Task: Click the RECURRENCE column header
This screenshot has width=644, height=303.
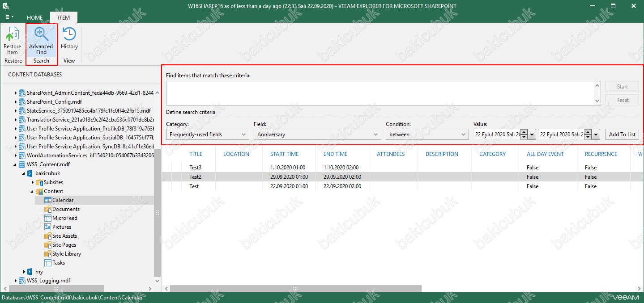Action: click(x=601, y=154)
